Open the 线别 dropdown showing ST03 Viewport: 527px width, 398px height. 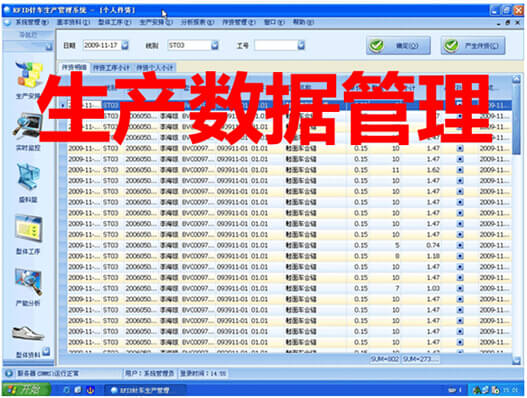point(215,45)
